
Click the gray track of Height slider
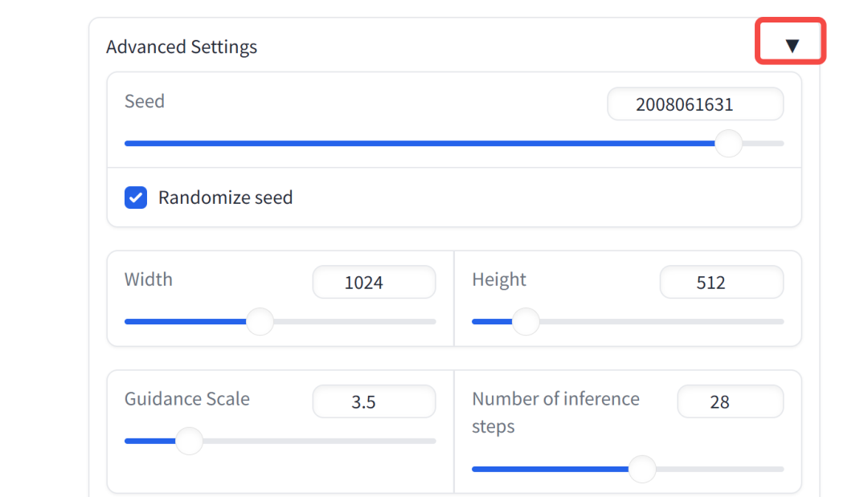click(659, 322)
